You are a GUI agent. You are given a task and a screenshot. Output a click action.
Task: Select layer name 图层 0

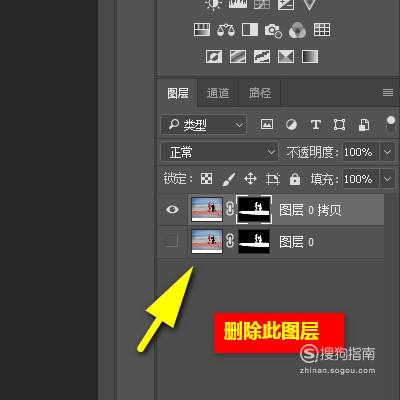(x=296, y=242)
